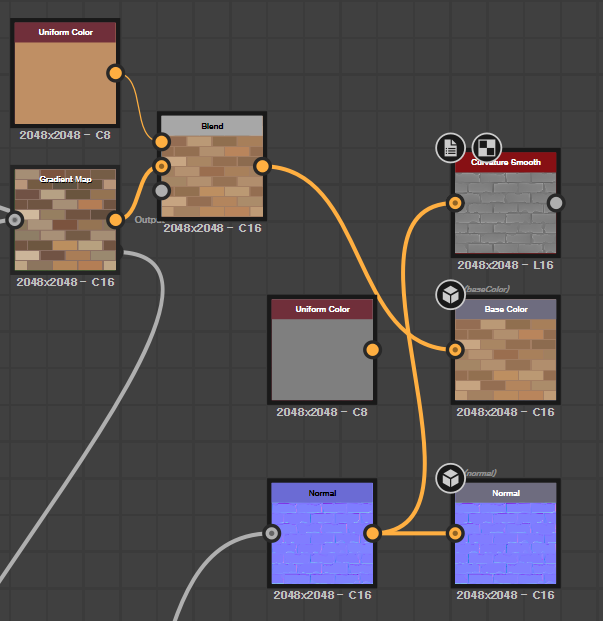Click the cube output icon beside baseColor
The image size is (603, 621).
[x=451, y=295]
